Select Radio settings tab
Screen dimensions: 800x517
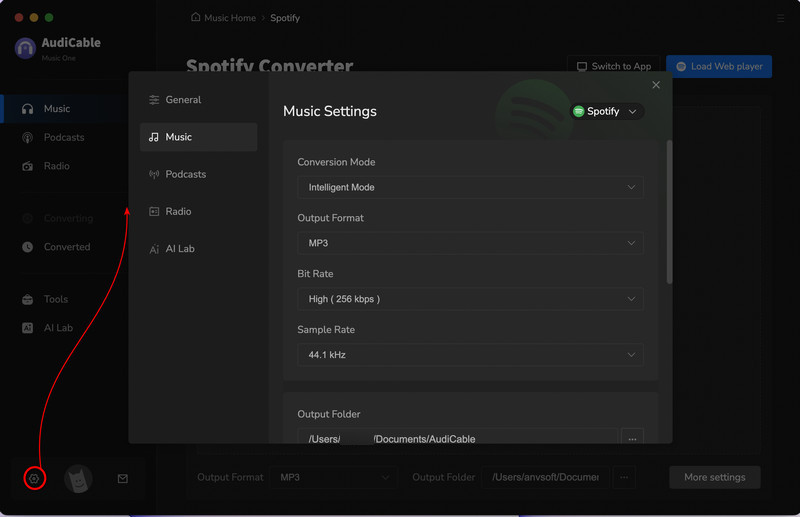click(x=198, y=211)
